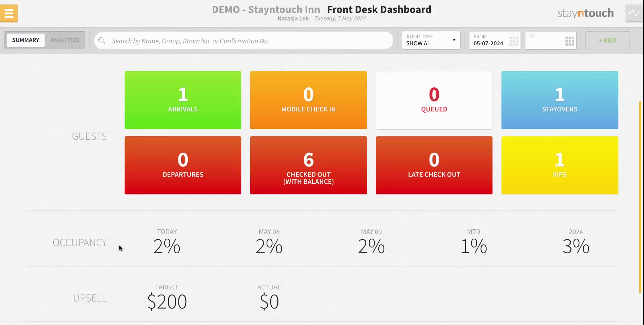This screenshot has height=325, width=644.
Task: Click the Room Type dropdown arrow
Action: (454, 40)
